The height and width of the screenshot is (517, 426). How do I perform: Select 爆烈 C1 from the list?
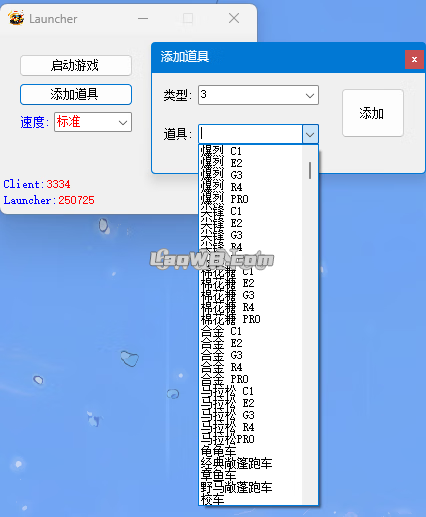click(251, 151)
